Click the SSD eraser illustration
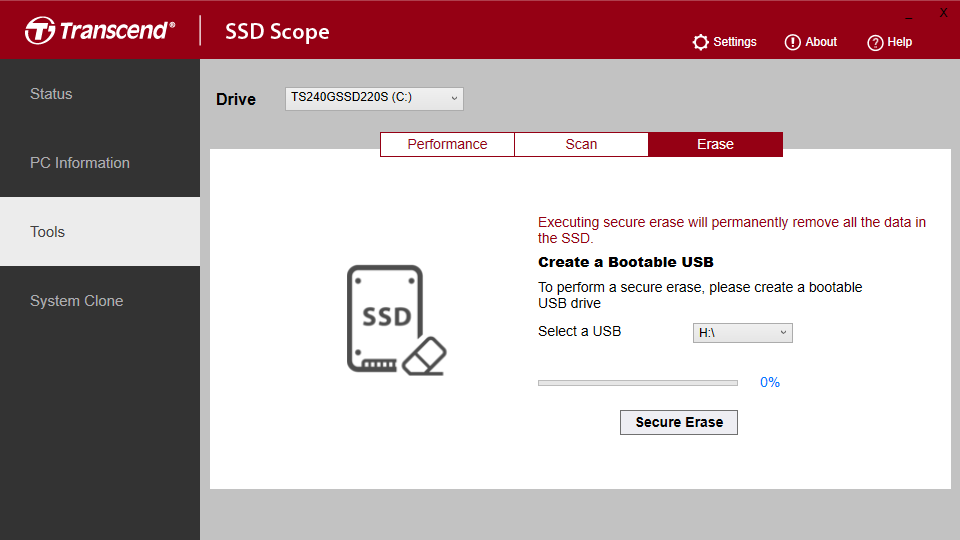 coord(396,320)
